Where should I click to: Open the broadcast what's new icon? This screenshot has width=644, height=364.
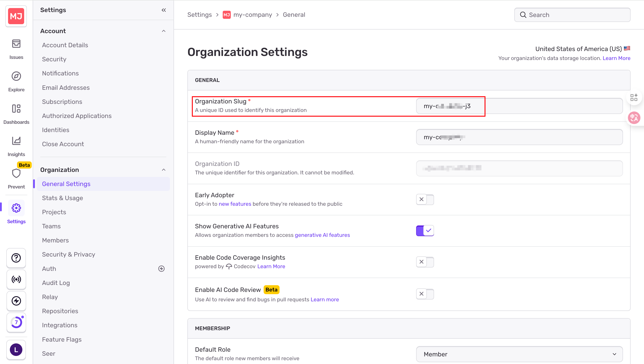tap(16, 279)
